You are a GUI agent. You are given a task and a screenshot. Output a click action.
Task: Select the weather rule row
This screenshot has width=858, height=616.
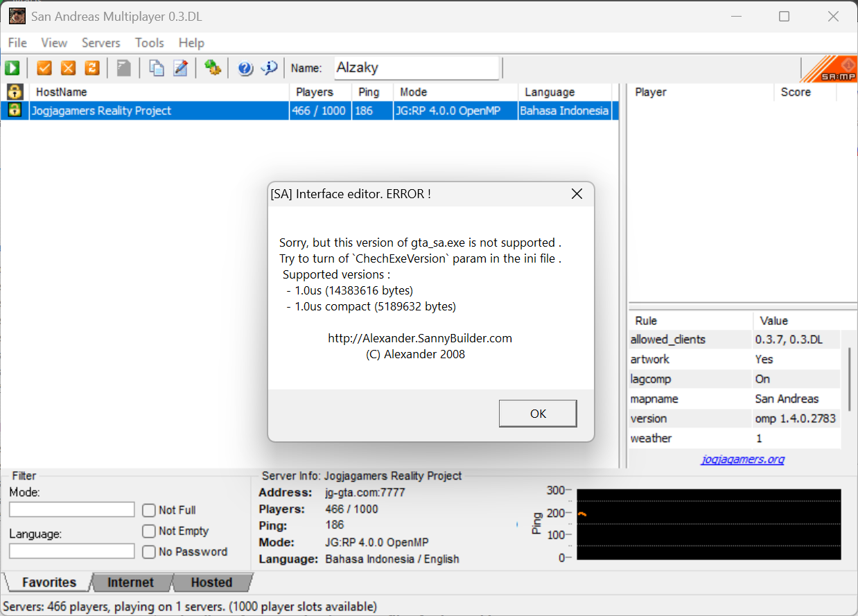[x=735, y=438]
